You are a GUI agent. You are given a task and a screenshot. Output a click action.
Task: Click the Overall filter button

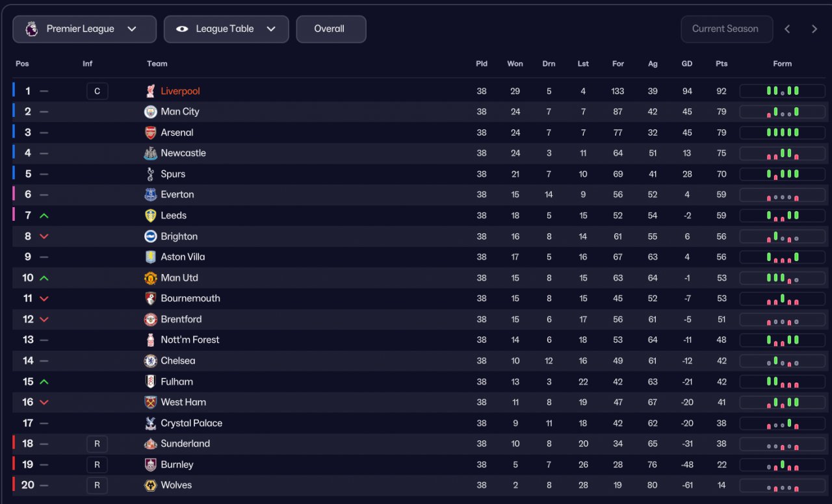[x=331, y=29]
